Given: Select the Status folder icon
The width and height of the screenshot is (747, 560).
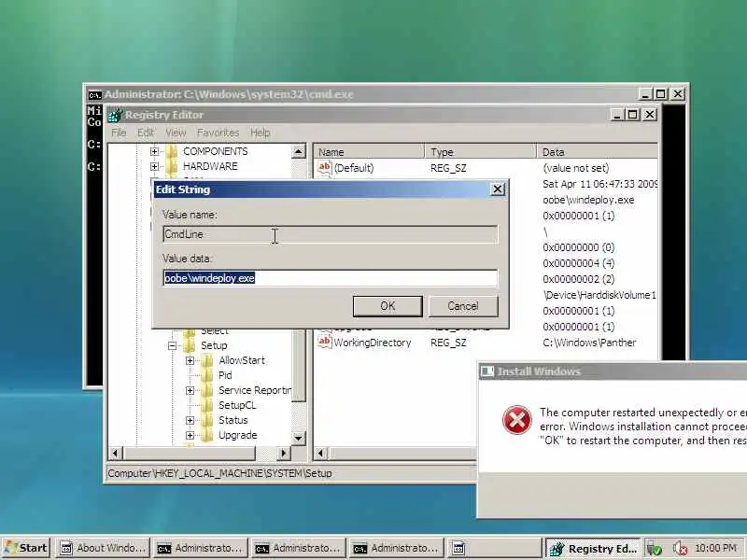Looking at the screenshot, I should (x=206, y=421).
